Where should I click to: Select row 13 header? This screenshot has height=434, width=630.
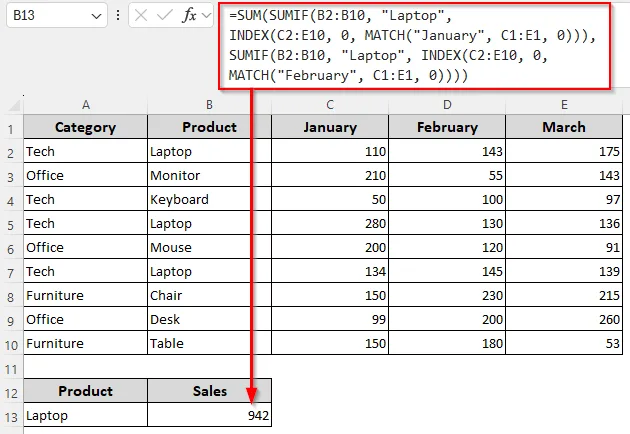coord(11,417)
